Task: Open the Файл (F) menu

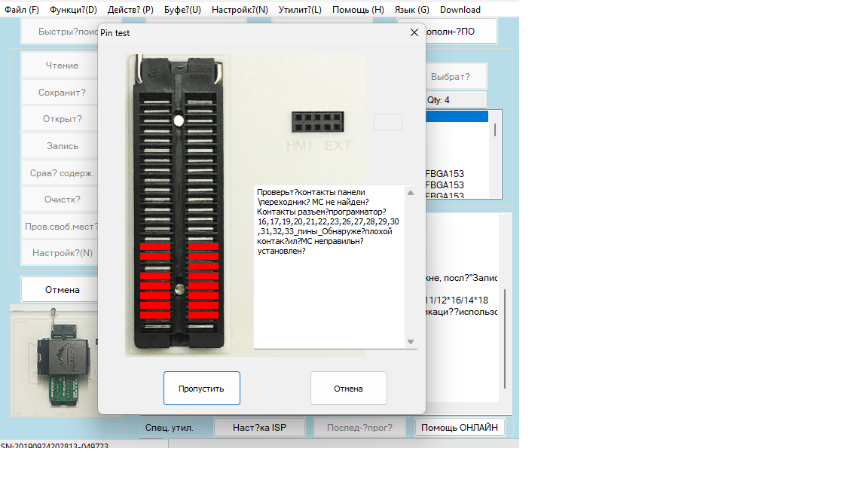Action: 22,10
